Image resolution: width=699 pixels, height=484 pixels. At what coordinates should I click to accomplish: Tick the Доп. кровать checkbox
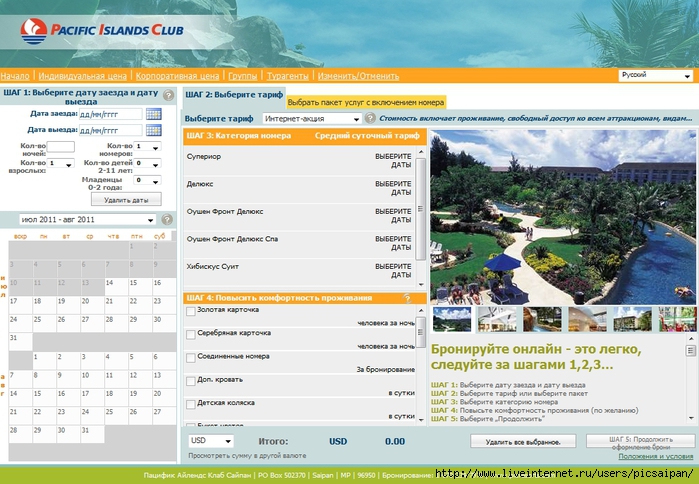[x=191, y=380]
